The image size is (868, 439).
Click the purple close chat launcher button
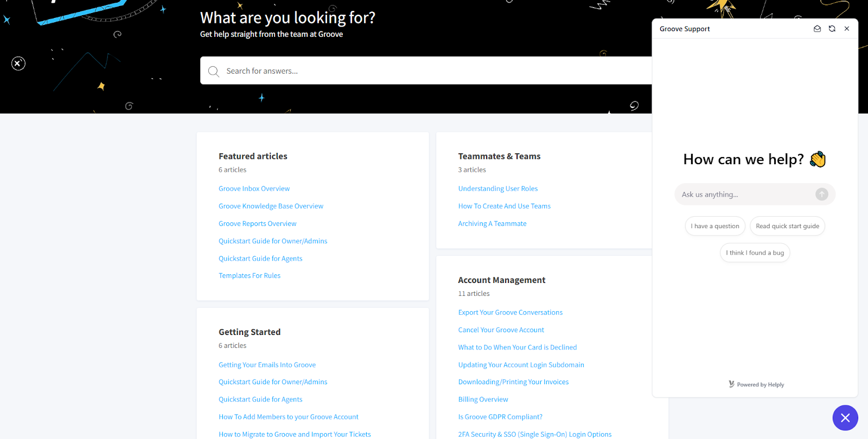845,417
